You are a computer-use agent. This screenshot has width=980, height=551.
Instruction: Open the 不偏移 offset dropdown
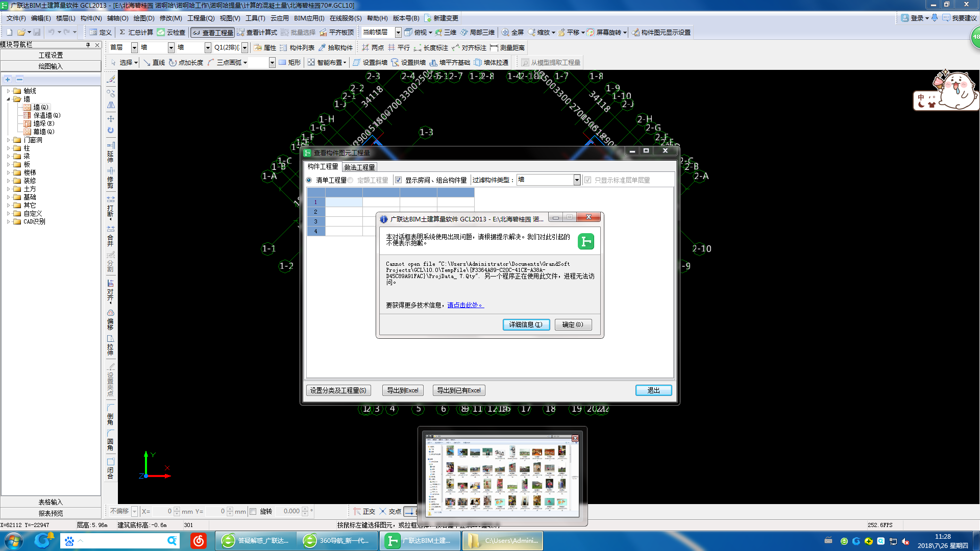click(x=134, y=511)
